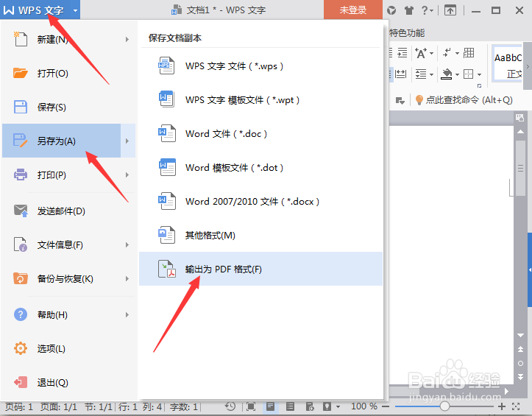Select the AaBbC 正文 style thumbnail
The height and width of the screenshot is (416, 532).
508,64
